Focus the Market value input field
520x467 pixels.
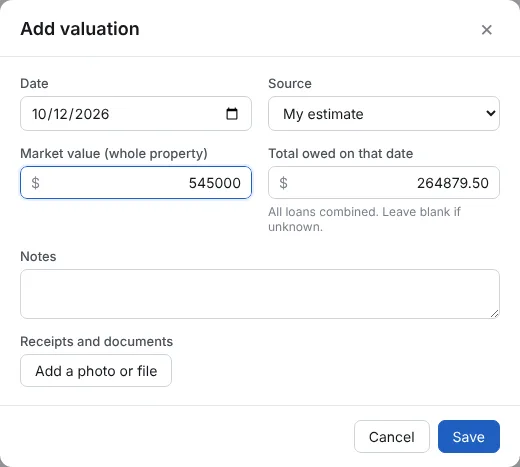[x=136, y=183]
